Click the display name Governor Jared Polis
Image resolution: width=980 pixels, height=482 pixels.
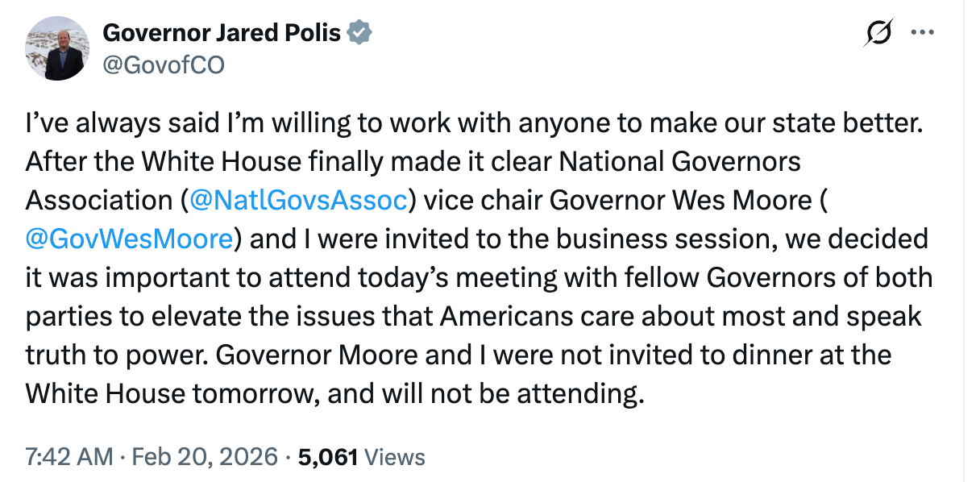pos(222,33)
